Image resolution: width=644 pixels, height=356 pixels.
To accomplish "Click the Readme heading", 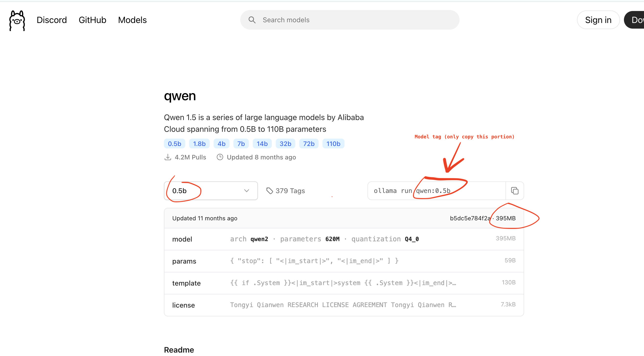I will (179, 350).
